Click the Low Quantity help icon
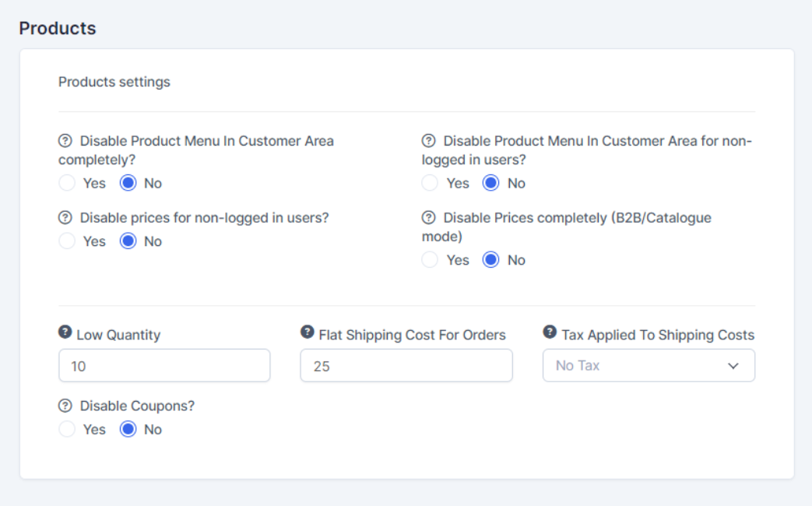 (x=65, y=332)
